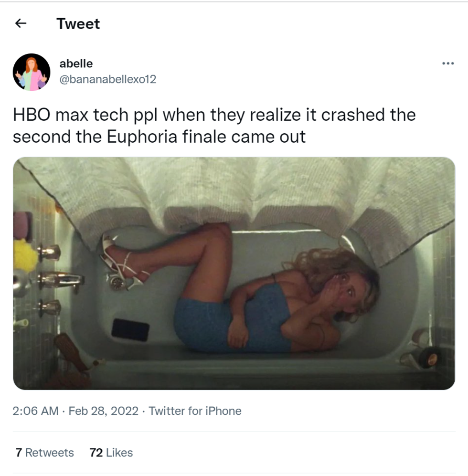
Task: Click the @bananabellexo12 handle
Action: pos(107,80)
